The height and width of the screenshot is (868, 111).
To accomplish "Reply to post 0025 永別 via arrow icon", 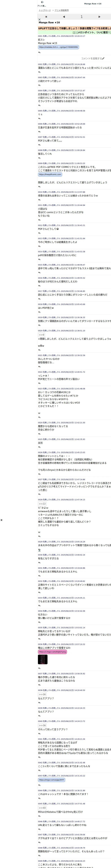I will (39, 447).
